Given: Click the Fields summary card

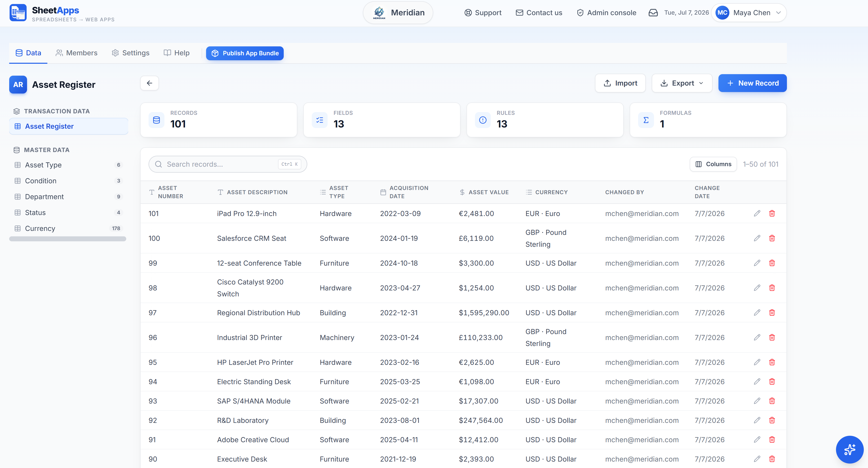Looking at the screenshot, I should (382, 120).
